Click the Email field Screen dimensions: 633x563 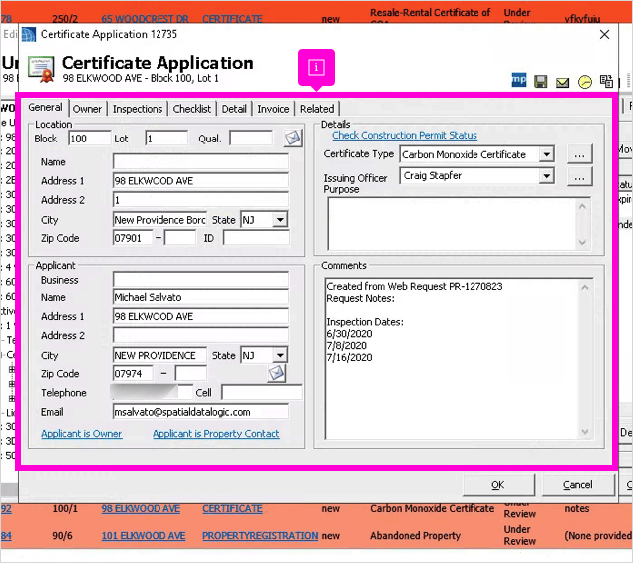pyautogui.click(x=201, y=412)
